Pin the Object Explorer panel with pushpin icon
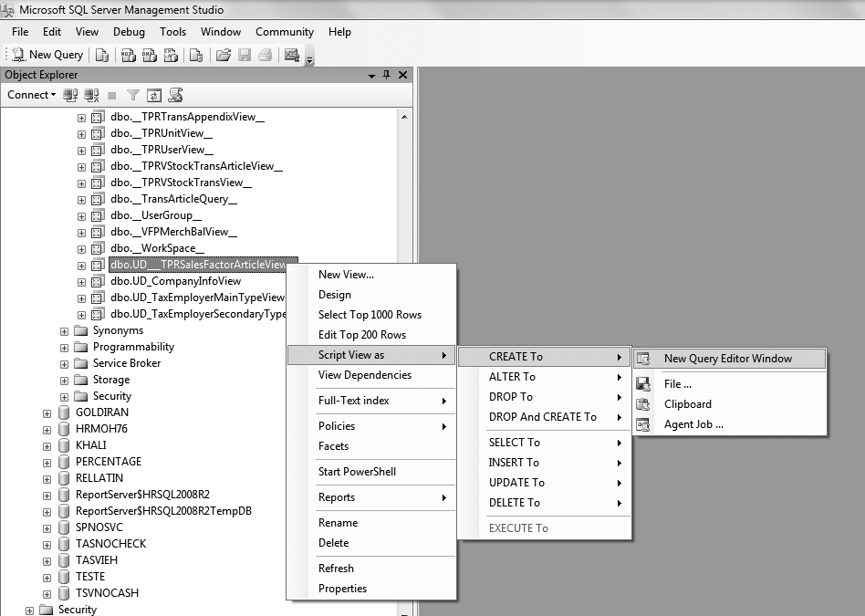This screenshot has height=616, width=865. point(387,75)
